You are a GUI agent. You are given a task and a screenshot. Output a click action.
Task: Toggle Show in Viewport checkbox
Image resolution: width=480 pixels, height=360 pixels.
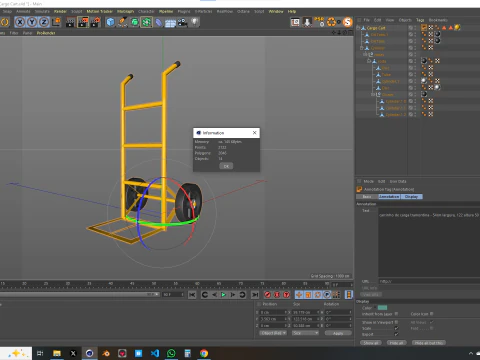point(396,322)
